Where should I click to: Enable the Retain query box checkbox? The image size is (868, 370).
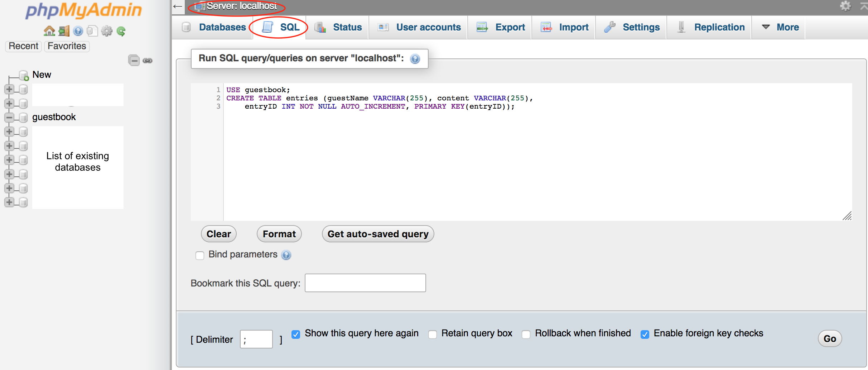click(x=433, y=334)
